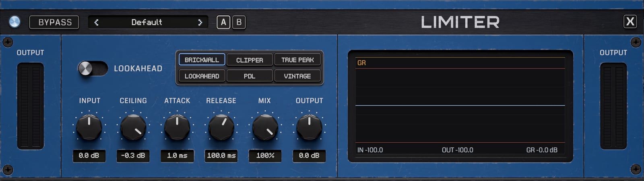Click the RELEASE knob
Screen dimensions: 644x181
[x=221, y=127]
